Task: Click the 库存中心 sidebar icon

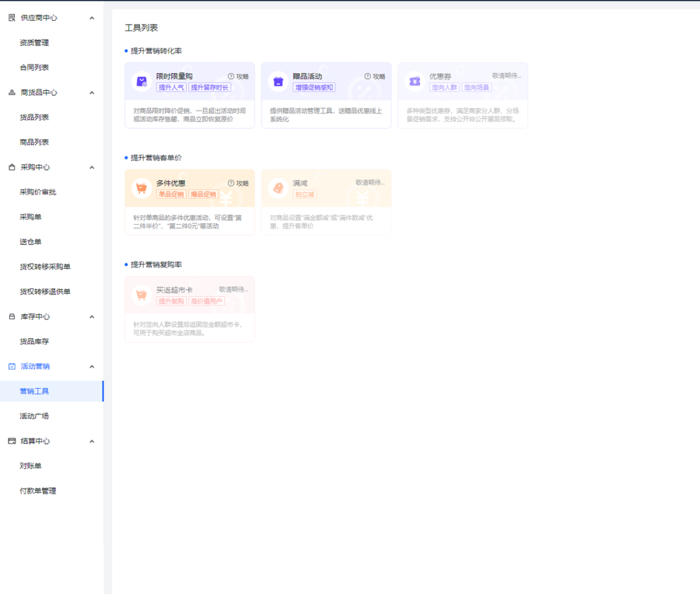Action: [12, 317]
